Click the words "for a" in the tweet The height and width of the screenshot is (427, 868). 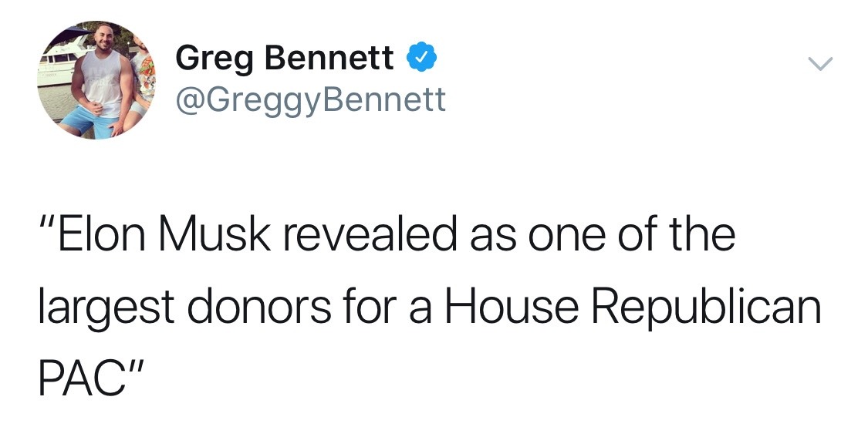[x=391, y=306]
